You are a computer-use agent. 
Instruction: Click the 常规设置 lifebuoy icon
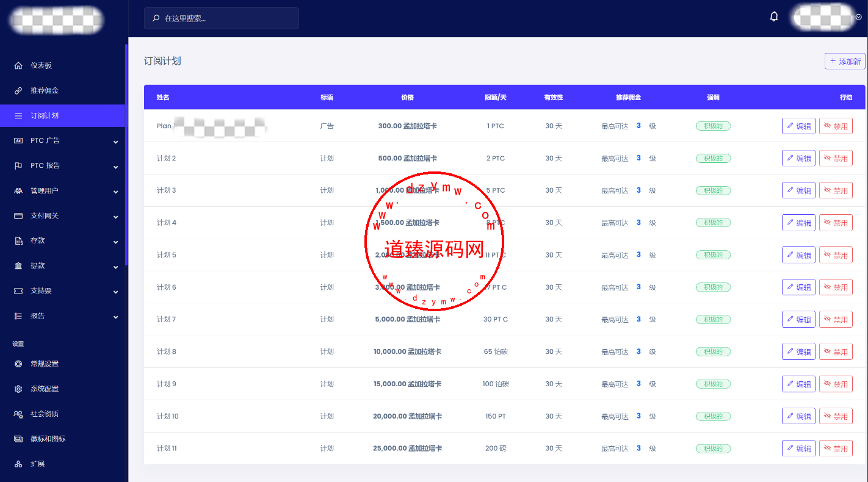pyautogui.click(x=18, y=364)
